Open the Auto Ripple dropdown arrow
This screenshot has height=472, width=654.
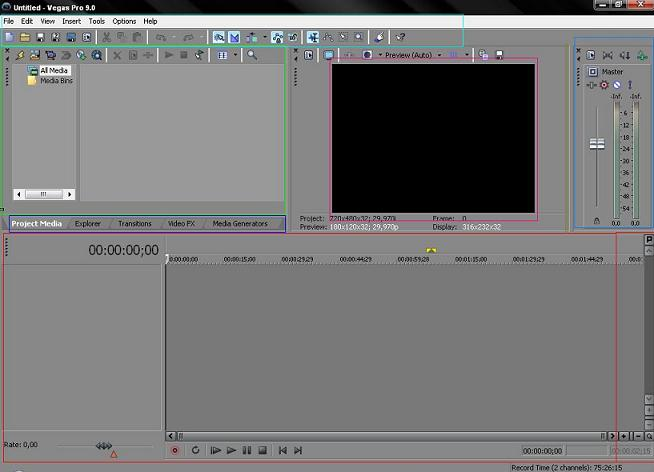[x=265, y=37]
